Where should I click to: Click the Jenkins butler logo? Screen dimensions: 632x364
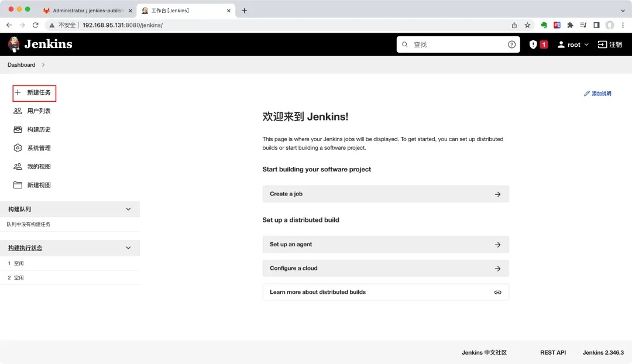coord(14,44)
